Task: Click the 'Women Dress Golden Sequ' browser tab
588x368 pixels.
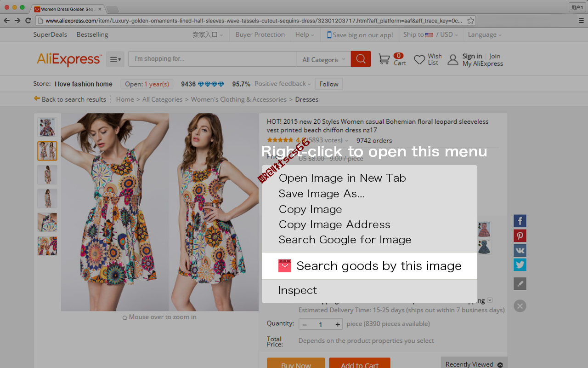Action: click(x=68, y=9)
